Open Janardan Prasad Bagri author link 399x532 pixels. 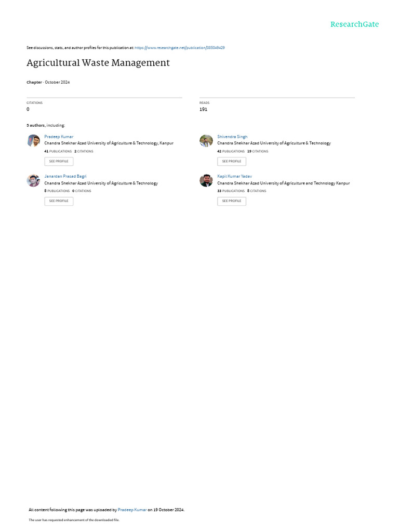click(65, 177)
